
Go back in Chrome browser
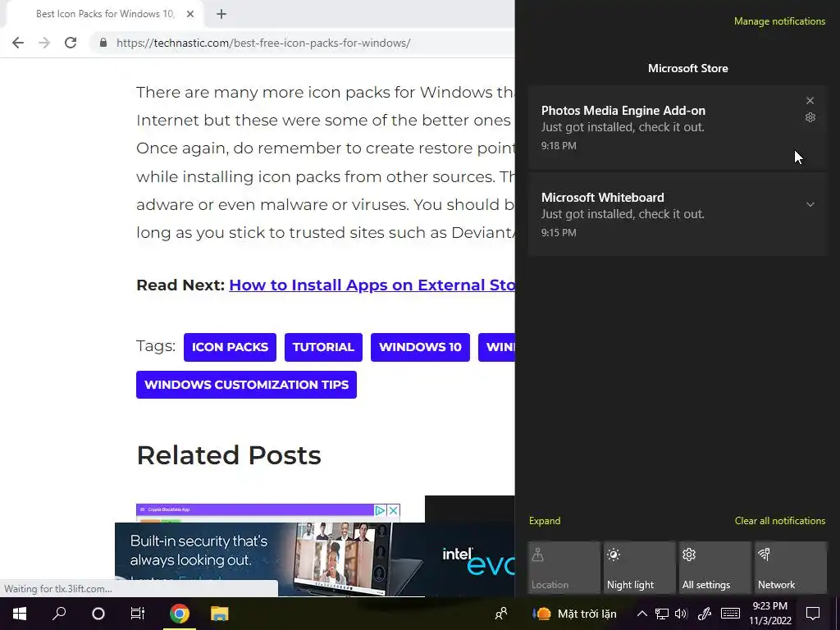[x=18, y=43]
